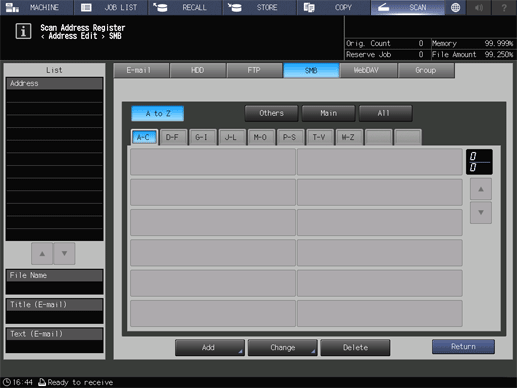This screenshot has height=388, width=517.
Task: Select the D-F letter tab
Action: [x=172, y=137]
